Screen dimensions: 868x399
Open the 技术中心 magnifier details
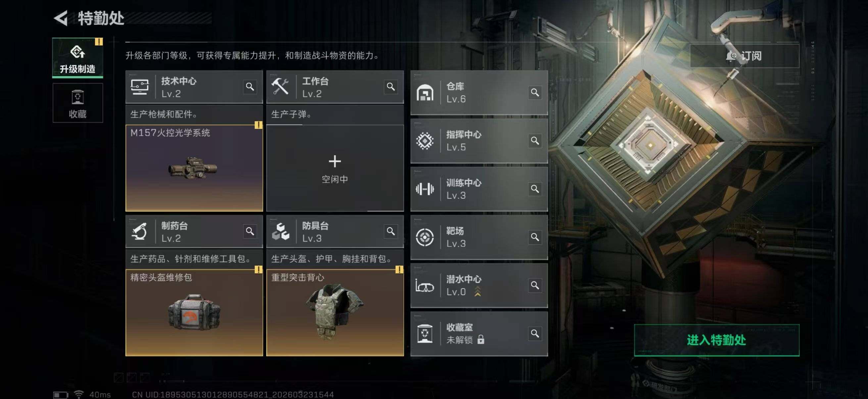pos(250,87)
